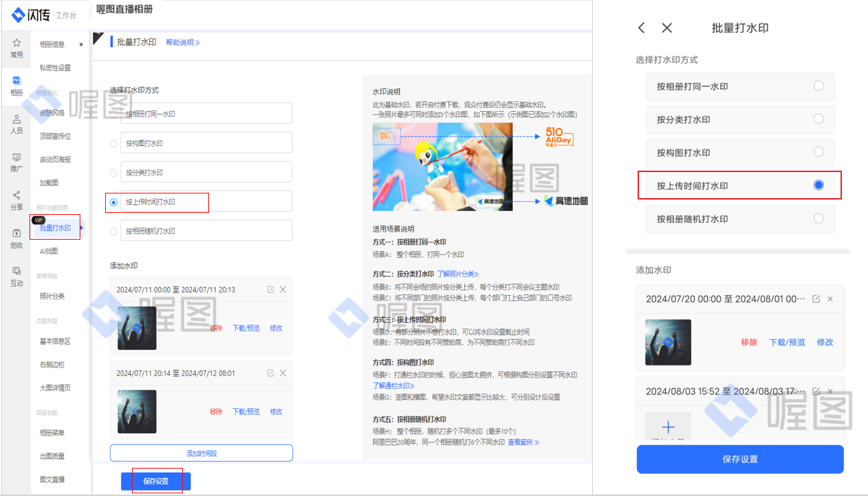
Task: Delete the mobile 2024/08/03 watermark card
Action: coord(830,391)
